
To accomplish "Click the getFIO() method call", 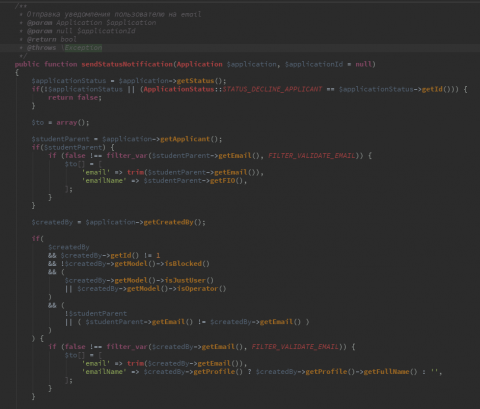I will click(x=228, y=180).
